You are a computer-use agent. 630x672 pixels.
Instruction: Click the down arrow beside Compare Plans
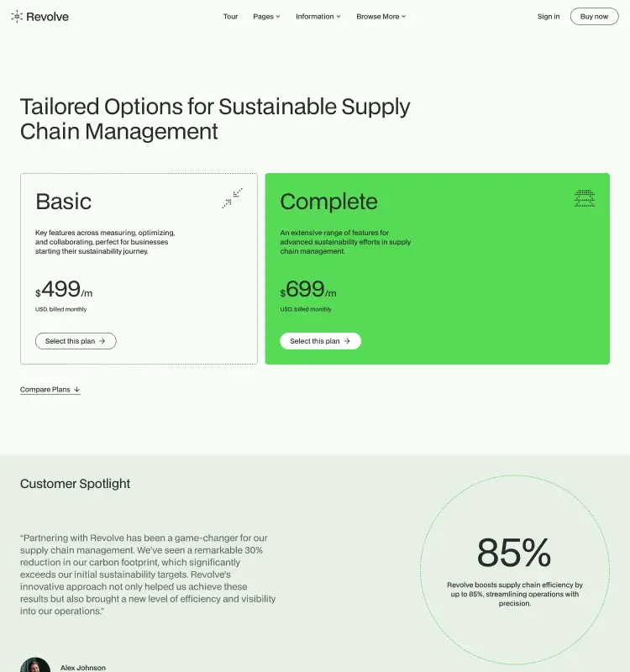77,390
